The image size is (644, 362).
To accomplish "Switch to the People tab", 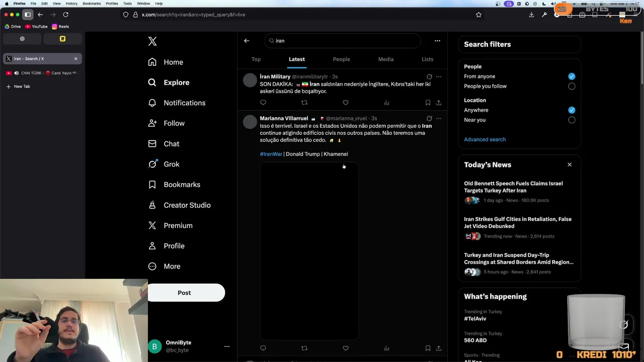I will coord(341,59).
